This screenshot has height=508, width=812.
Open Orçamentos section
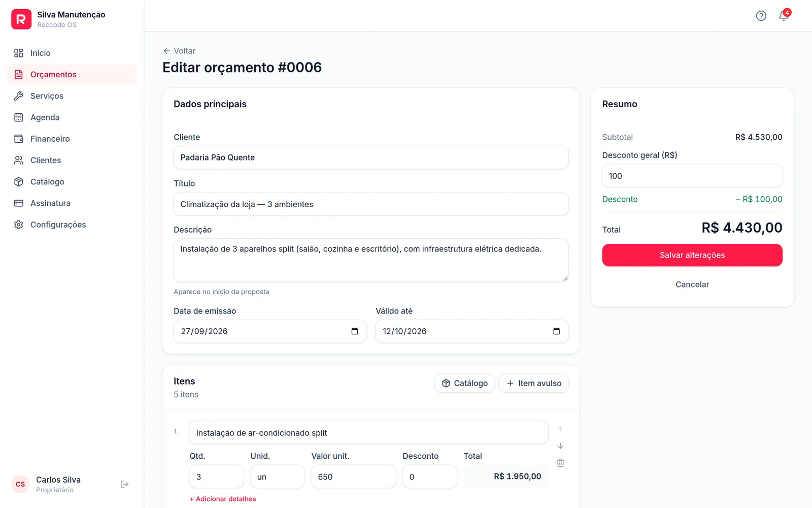(x=72, y=75)
